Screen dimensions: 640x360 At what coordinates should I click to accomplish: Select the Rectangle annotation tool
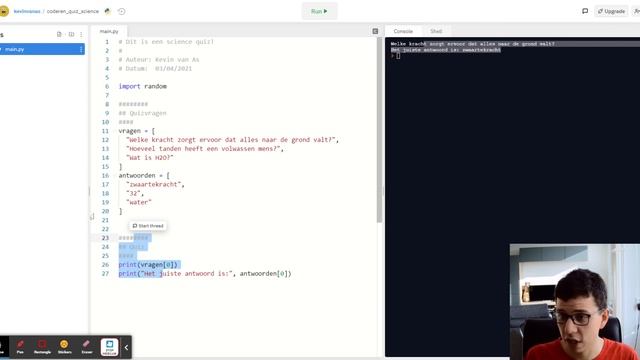[42, 347]
